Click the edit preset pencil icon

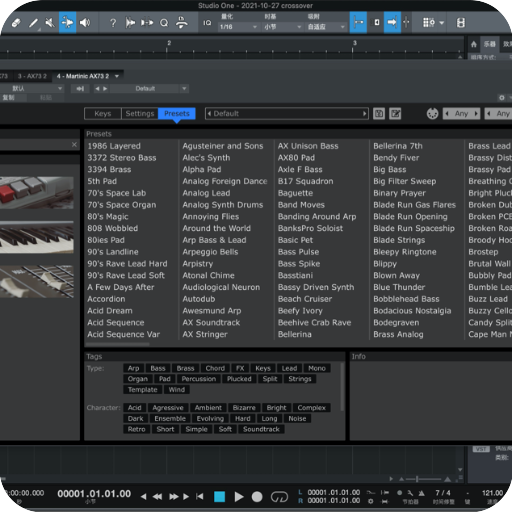(x=395, y=114)
